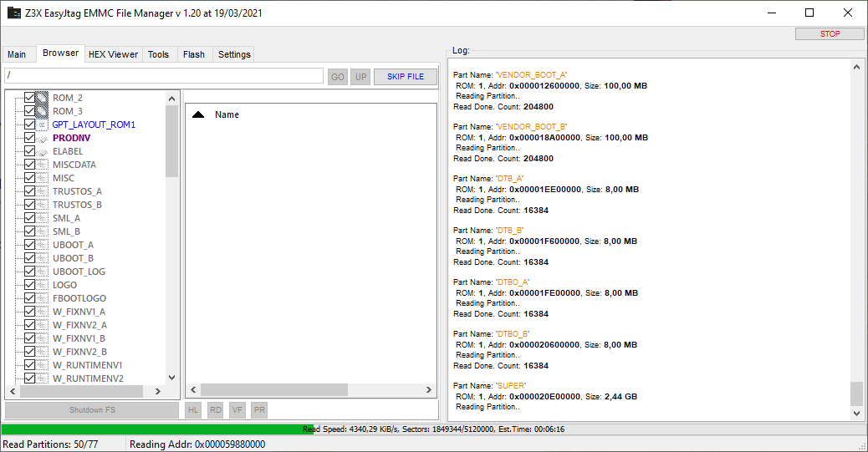Click the VF button
868x452 pixels.
tap(237, 410)
